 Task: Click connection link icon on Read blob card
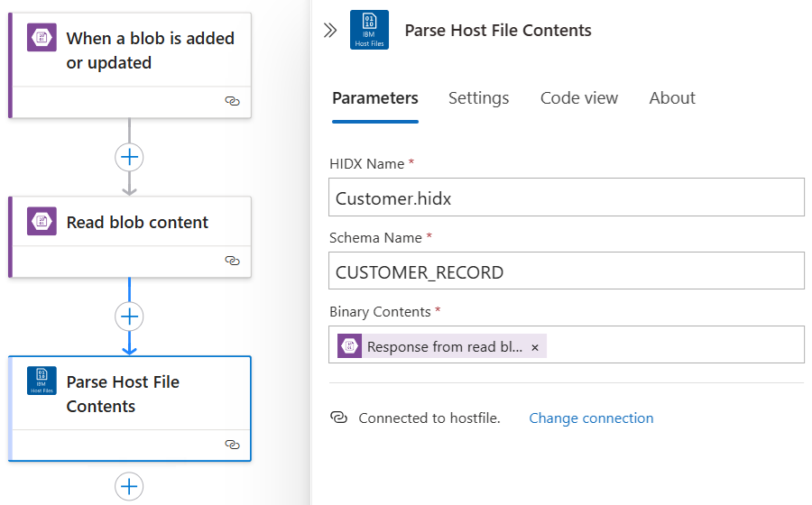[x=232, y=261]
